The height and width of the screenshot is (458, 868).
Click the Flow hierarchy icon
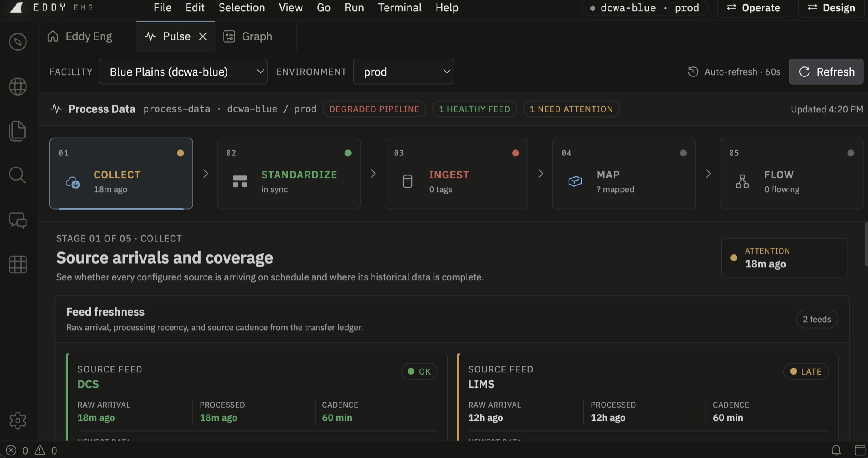click(742, 181)
